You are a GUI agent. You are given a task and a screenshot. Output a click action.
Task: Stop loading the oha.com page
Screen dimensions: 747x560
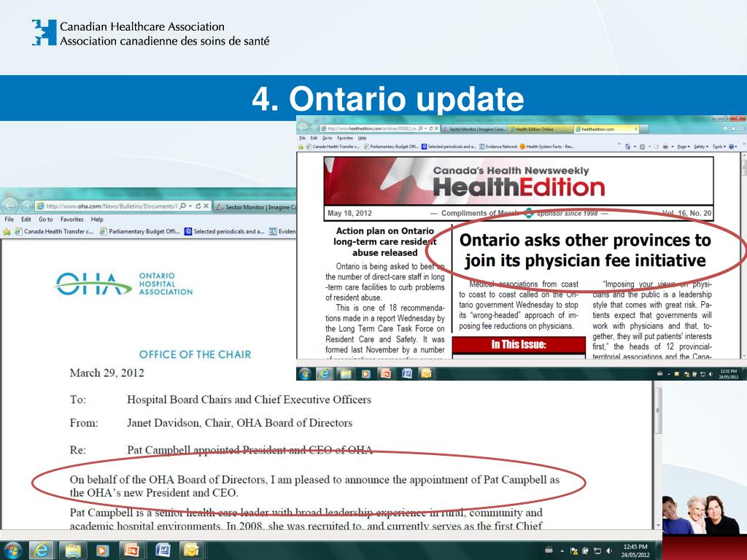[206, 206]
